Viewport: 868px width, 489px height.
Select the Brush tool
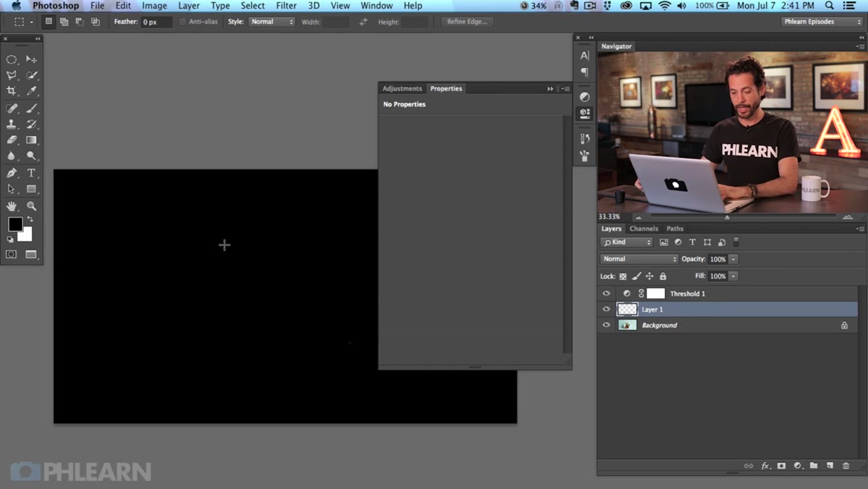pos(32,109)
